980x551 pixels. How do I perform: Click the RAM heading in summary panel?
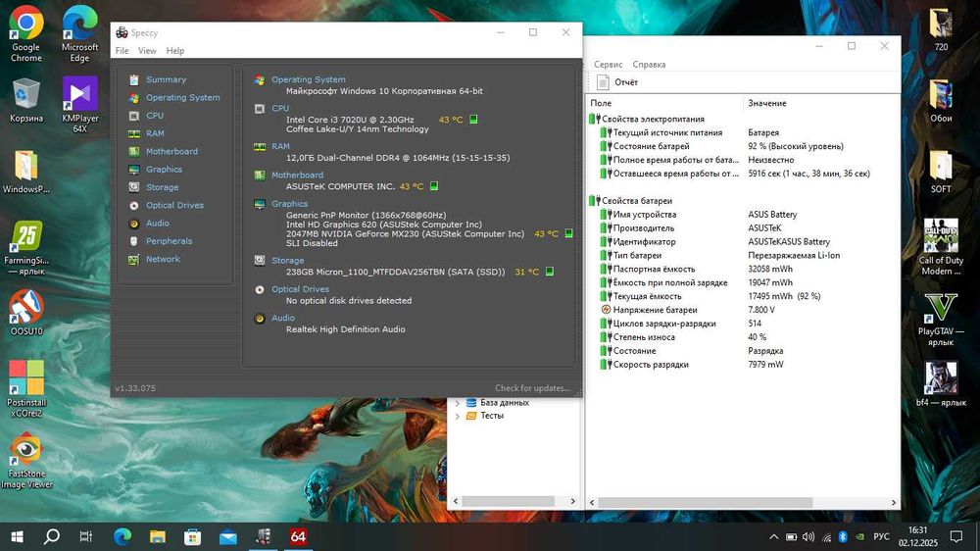coord(280,146)
